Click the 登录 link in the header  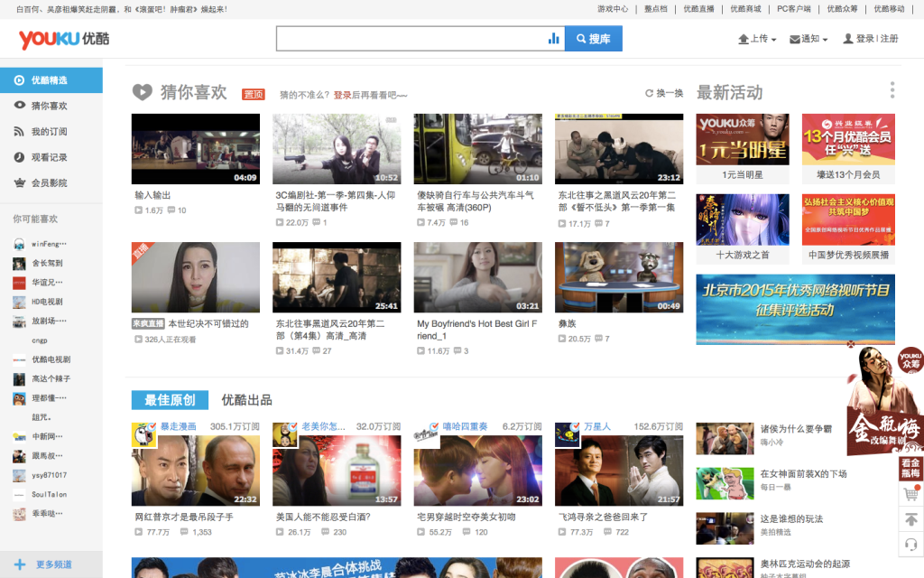click(x=864, y=39)
